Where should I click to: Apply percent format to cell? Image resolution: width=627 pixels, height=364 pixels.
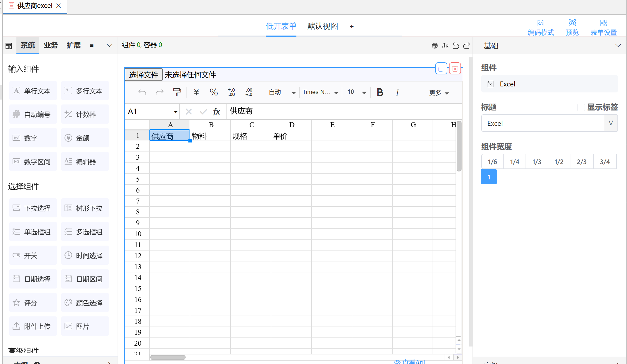214,92
